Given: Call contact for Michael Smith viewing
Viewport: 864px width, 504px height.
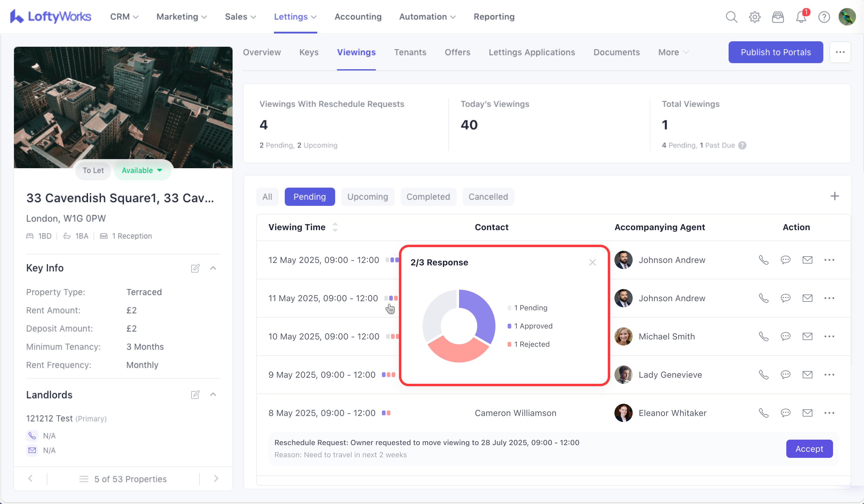Looking at the screenshot, I should tap(764, 336).
